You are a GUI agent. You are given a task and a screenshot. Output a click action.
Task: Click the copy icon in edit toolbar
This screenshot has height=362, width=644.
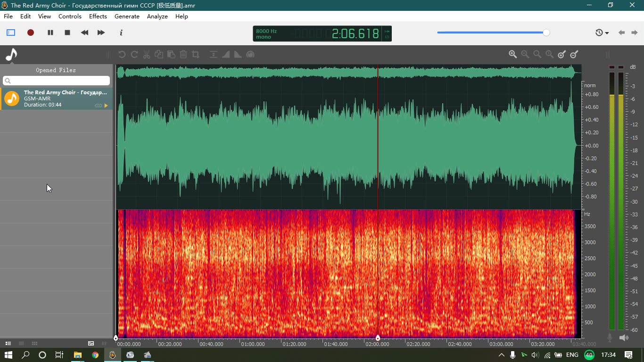pyautogui.click(x=159, y=55)
